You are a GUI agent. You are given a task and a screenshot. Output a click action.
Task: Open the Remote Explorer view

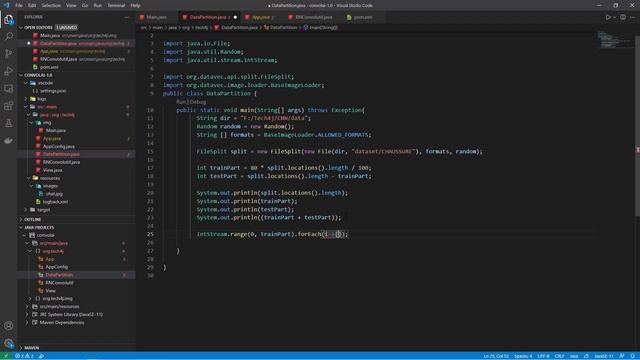pyautogui.click(x=9, y=89)
